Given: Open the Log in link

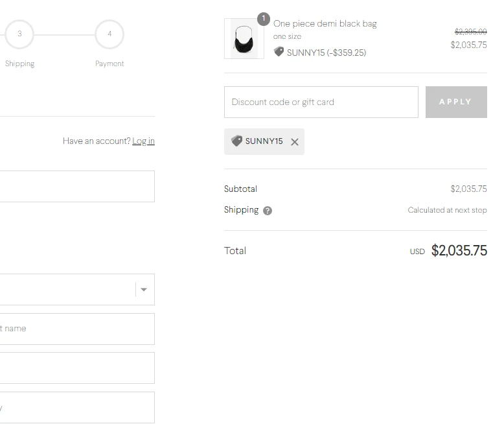Looking at the screenshot, I should click(x=143, y=141).
